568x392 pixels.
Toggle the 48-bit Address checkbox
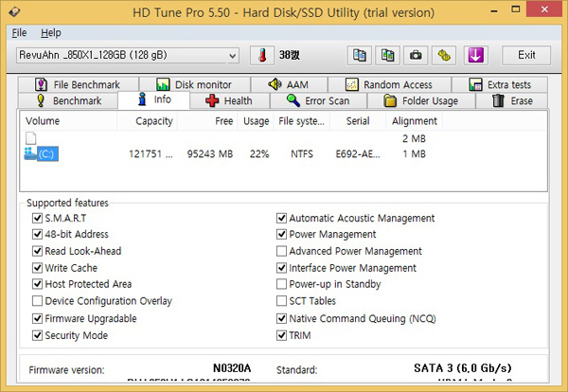coord(37,234)
